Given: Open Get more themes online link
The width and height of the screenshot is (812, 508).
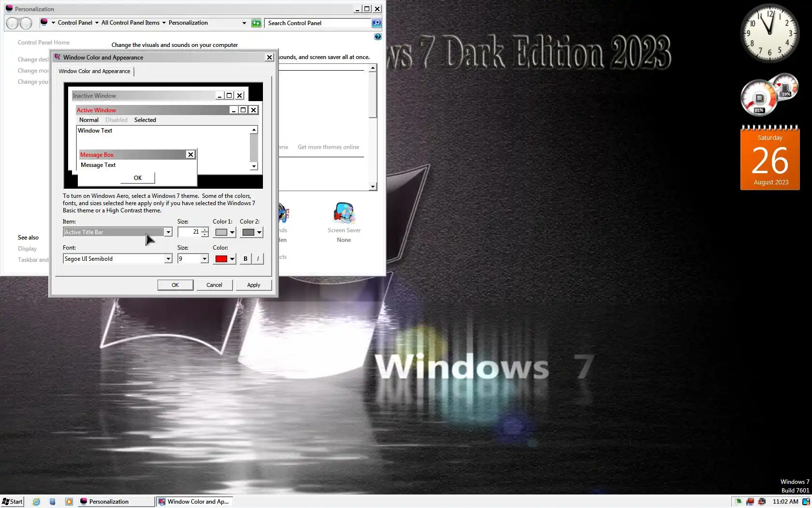Looking at the screenshot, I should (x=328, y=147).
